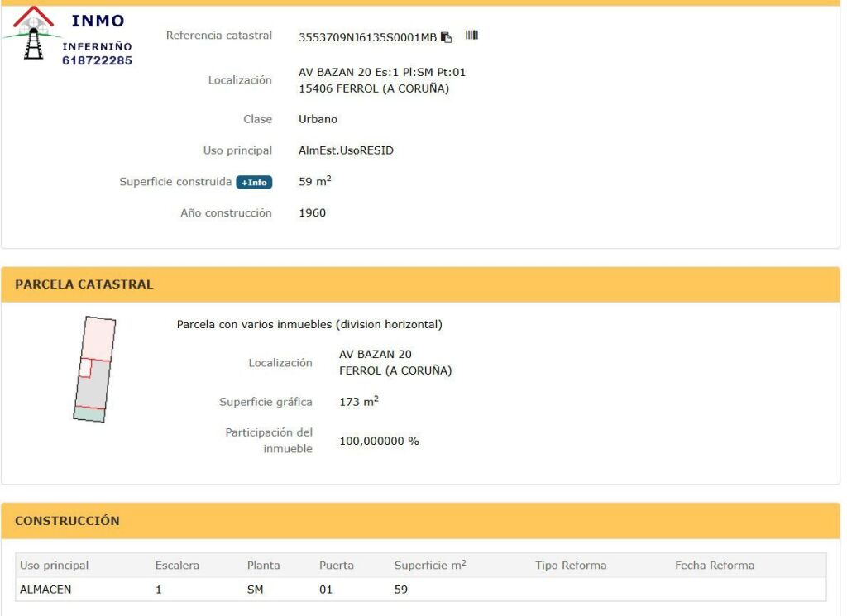Viewport: 847px width, 616px height.
Task: Click the 173 m² graphic surface value
Action: coord(359,401)
